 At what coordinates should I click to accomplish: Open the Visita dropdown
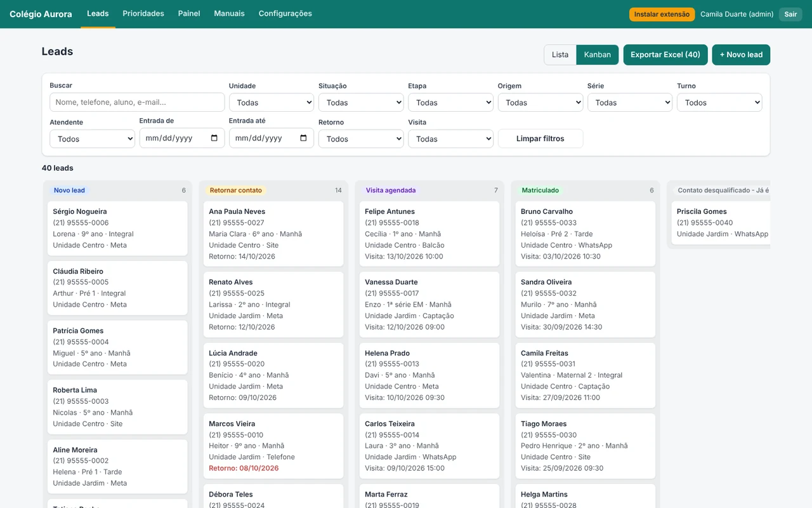coord(450,138)
